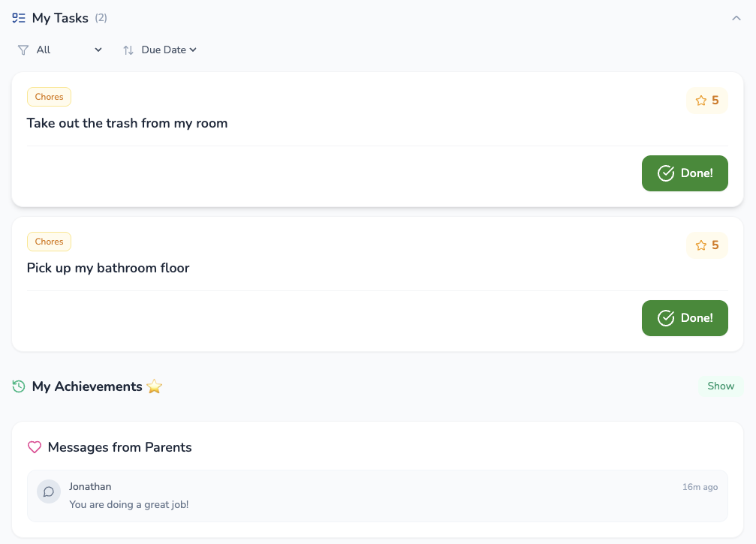
Task: Click the star emoji after My Achievements
Action: pos(154,386)
